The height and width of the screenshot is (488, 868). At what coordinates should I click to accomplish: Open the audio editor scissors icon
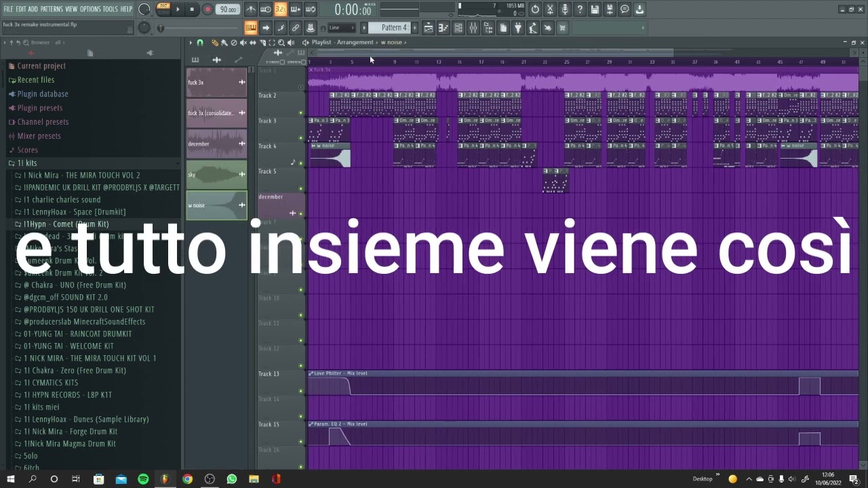[550, 9]
